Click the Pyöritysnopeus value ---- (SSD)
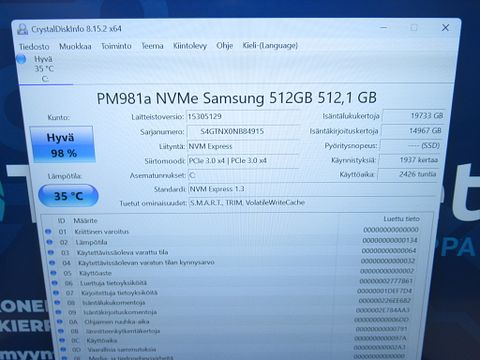Viewport: 480px width, 360px height. (x=410, y=146)
